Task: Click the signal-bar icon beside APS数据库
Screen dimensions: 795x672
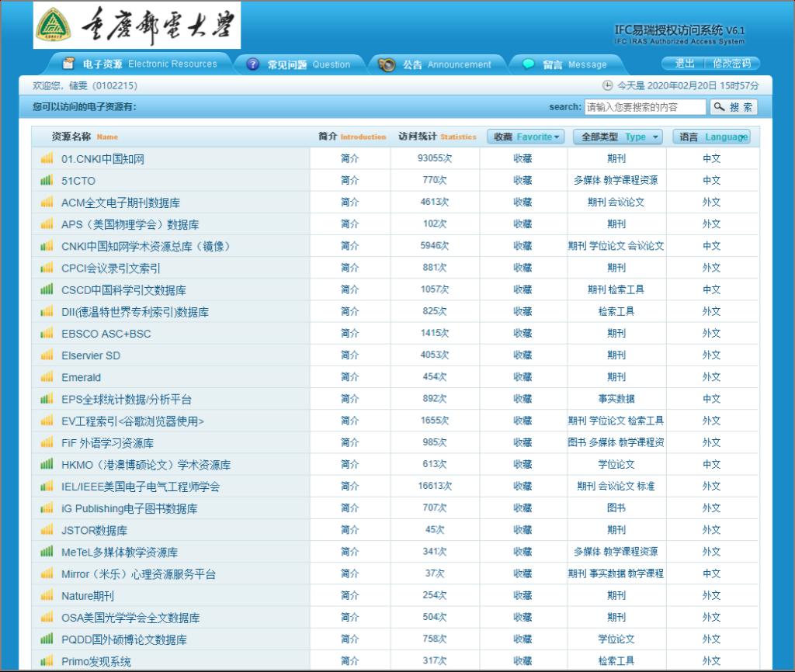Action: tap(47, 224)
